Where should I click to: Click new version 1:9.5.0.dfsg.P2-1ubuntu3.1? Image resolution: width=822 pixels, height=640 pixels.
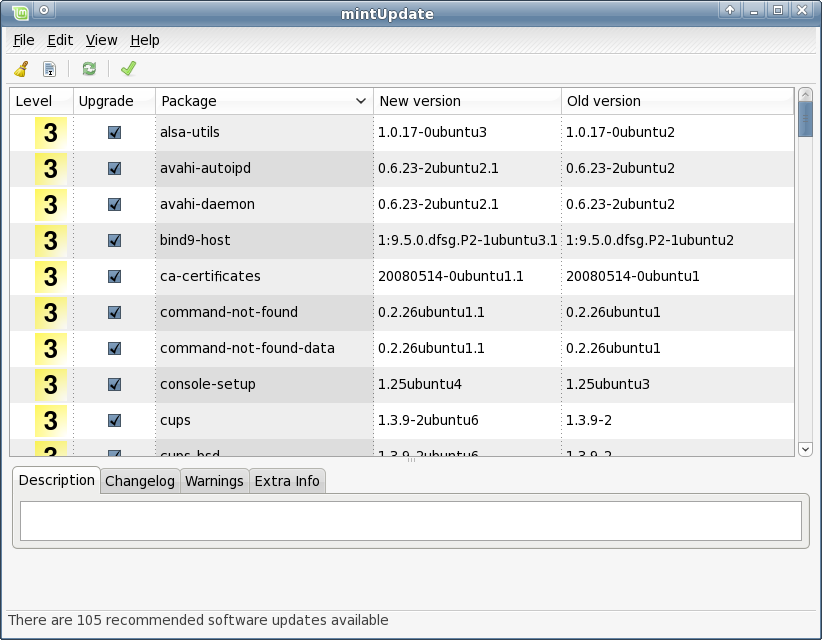pos(467,241)
